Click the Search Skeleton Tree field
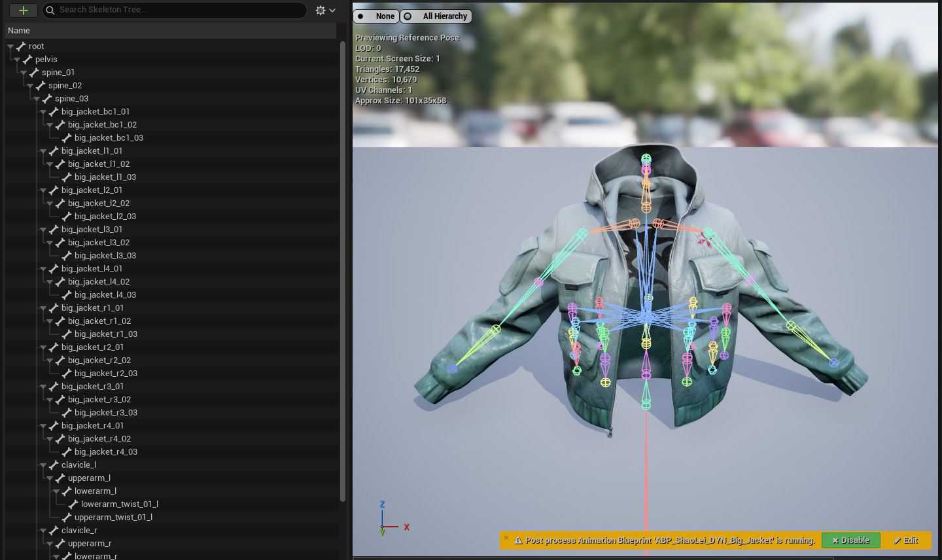This screenshot has width=942, height=560. [x=177, y=10]
